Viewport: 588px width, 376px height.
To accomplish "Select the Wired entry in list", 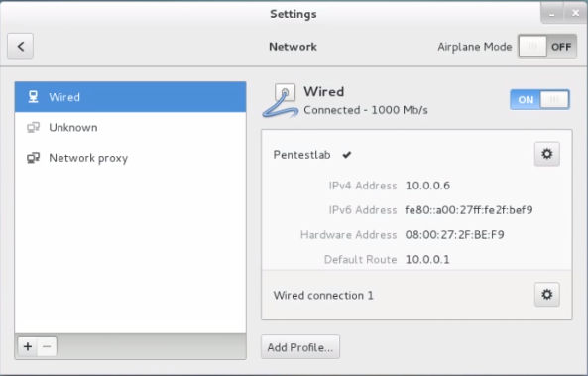I will (x=131, y=97).
